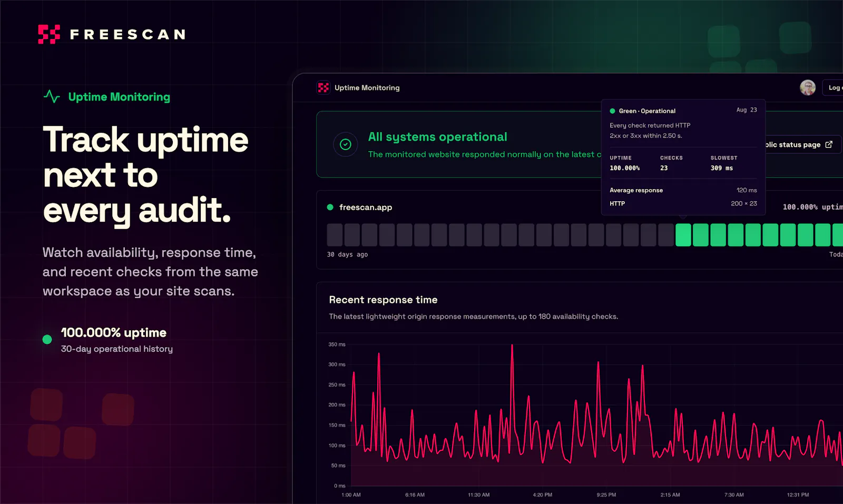Click the 50 ms axis label
843x504 pixels.
tap(338, 466)
